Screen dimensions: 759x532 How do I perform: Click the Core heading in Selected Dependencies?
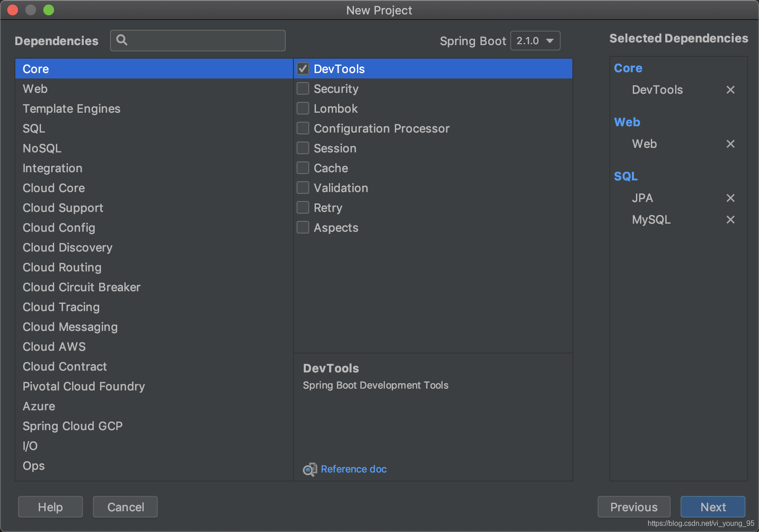tap(628, 68)
